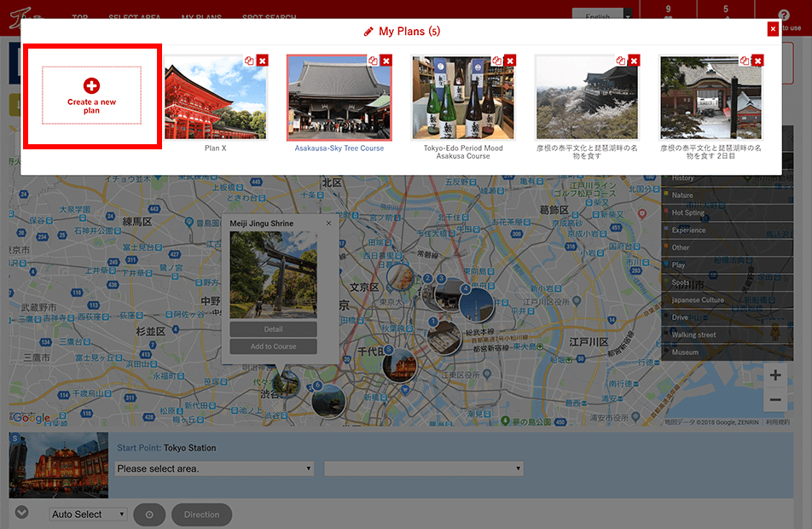Toggle the Play category filter

(x=727, y=264)
